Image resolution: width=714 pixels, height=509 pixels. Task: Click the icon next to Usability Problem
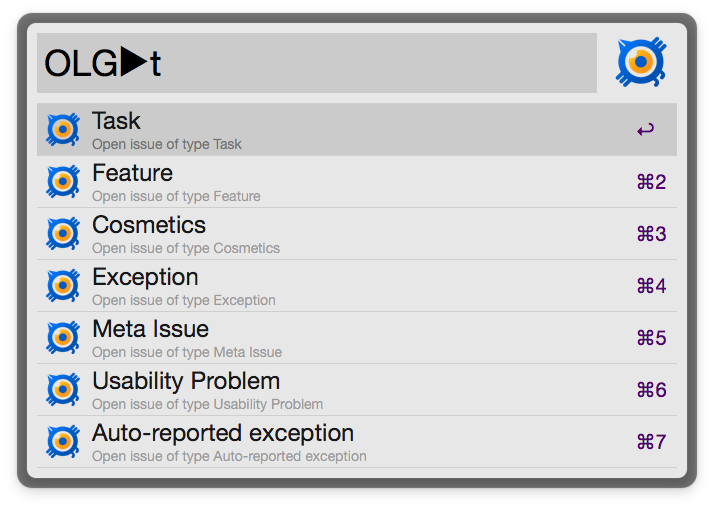click(63, 390)
